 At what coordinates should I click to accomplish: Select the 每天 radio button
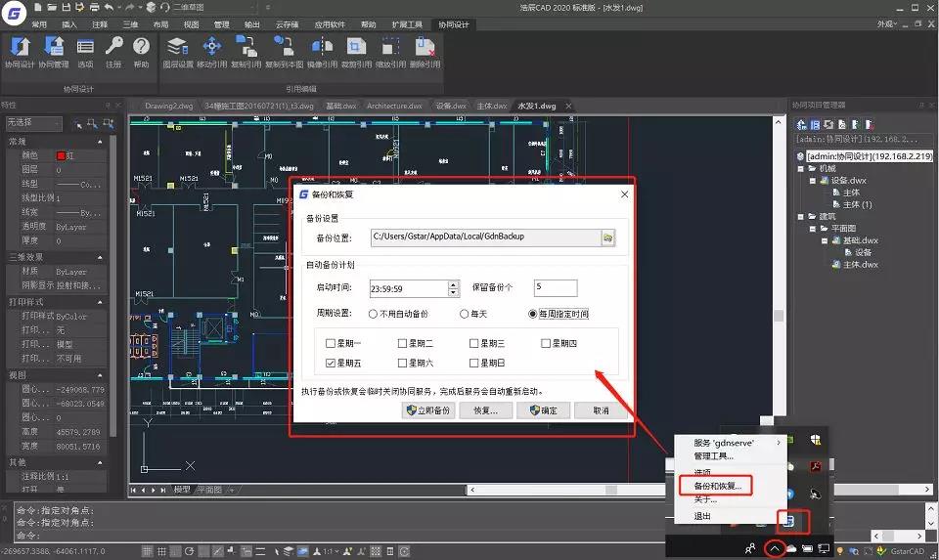465,314
